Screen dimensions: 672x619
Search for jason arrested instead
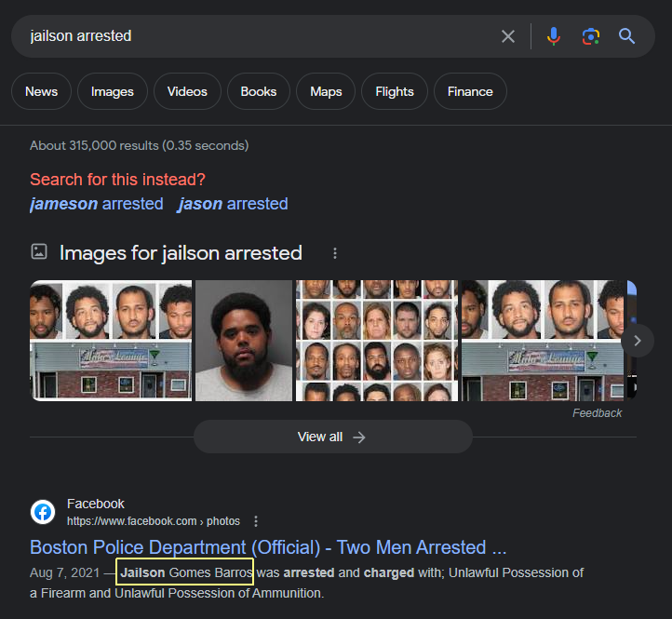click(233, 204)
